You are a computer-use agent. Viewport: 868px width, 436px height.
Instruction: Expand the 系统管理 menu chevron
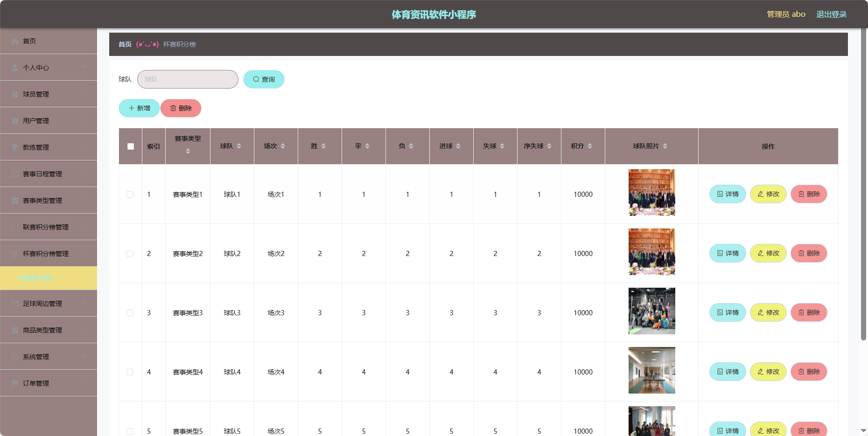coord(85,356)
